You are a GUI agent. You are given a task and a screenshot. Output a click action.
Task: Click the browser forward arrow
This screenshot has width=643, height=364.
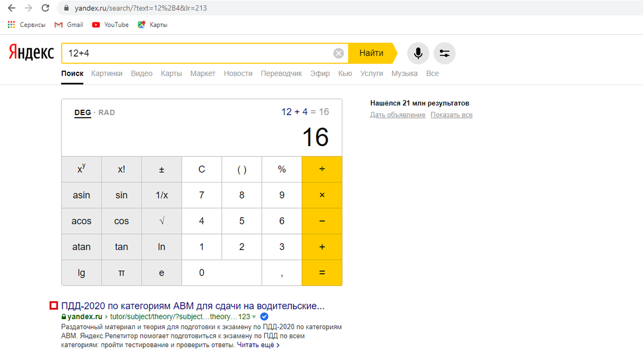pos(28,8)
